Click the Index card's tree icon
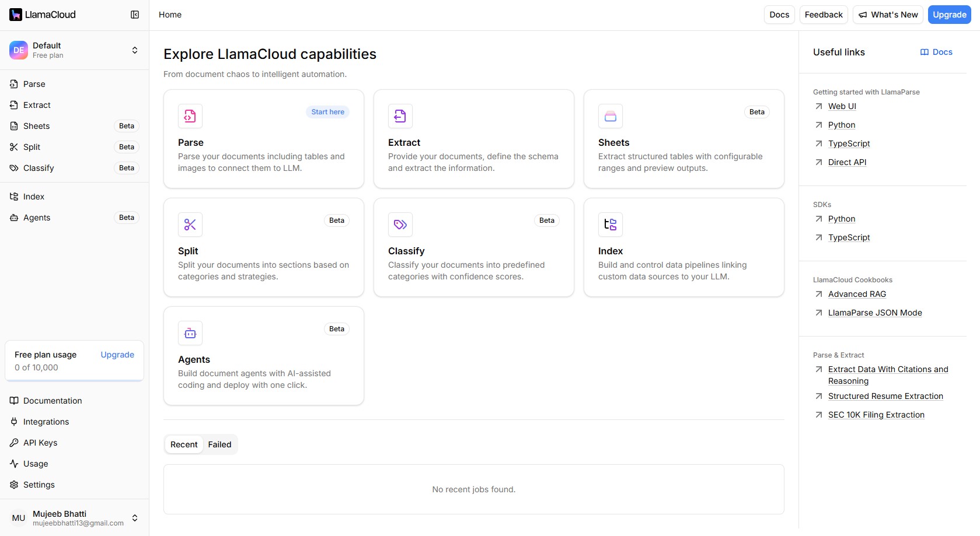The image size is (980, 536). pyautogui.click(x=611, y=225)
